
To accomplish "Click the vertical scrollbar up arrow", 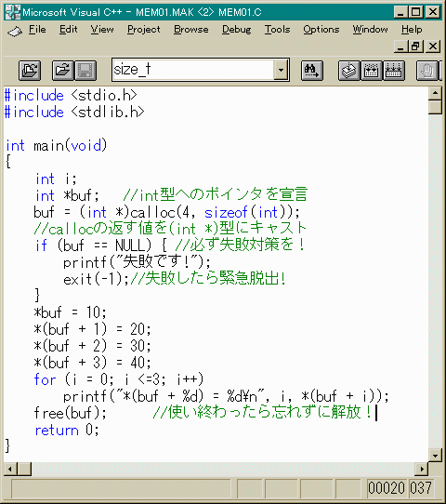I will click(x=435, y=93).
